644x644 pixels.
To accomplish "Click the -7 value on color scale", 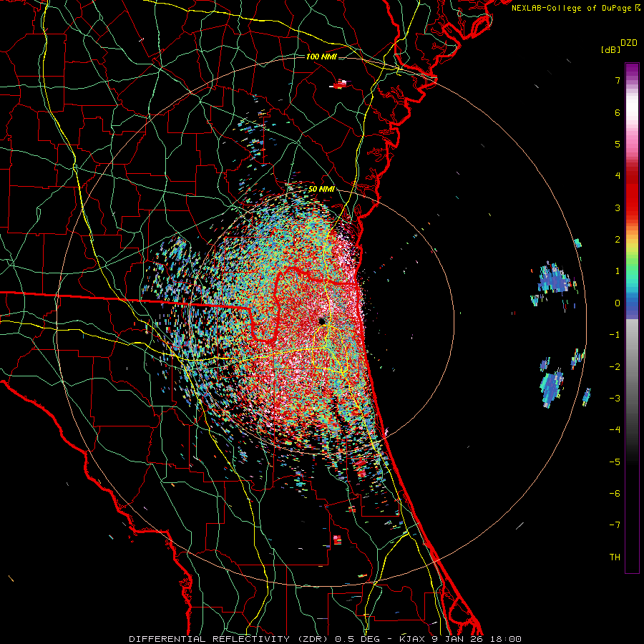I will coord(615,525).
